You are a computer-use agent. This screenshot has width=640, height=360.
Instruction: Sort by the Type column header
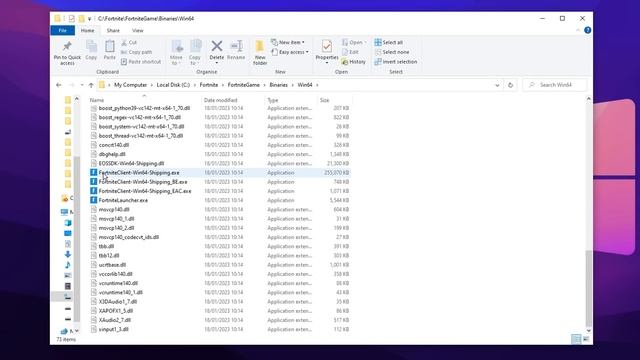coord(273,100)
